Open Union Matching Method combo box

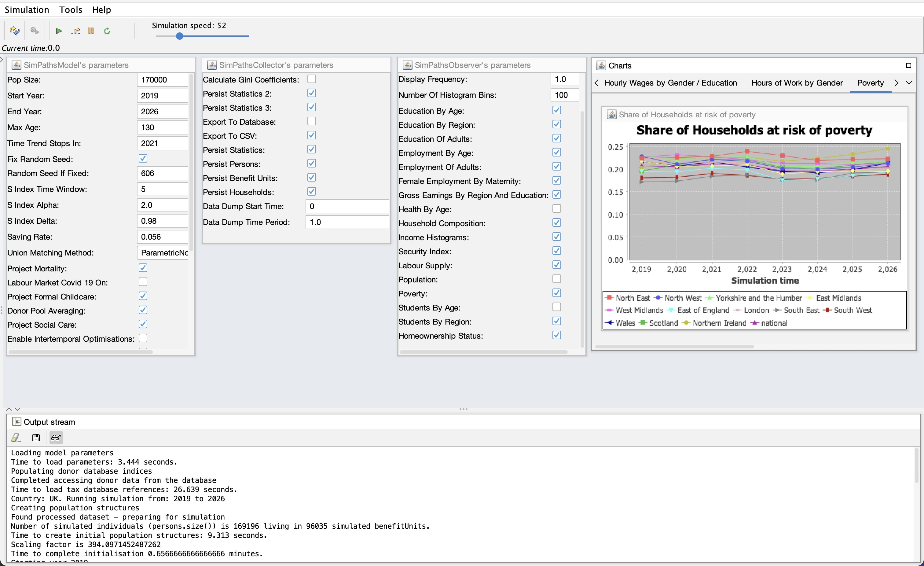[163, 253]
